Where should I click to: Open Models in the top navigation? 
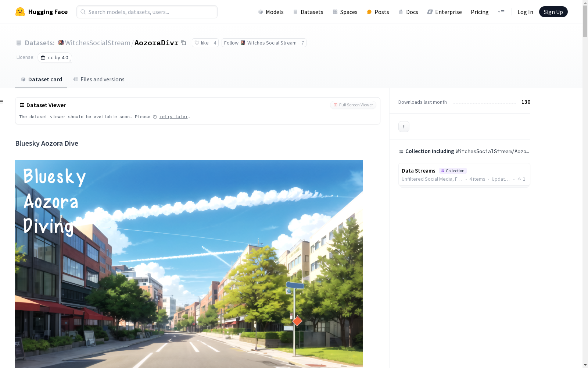[x=271, y=12]
